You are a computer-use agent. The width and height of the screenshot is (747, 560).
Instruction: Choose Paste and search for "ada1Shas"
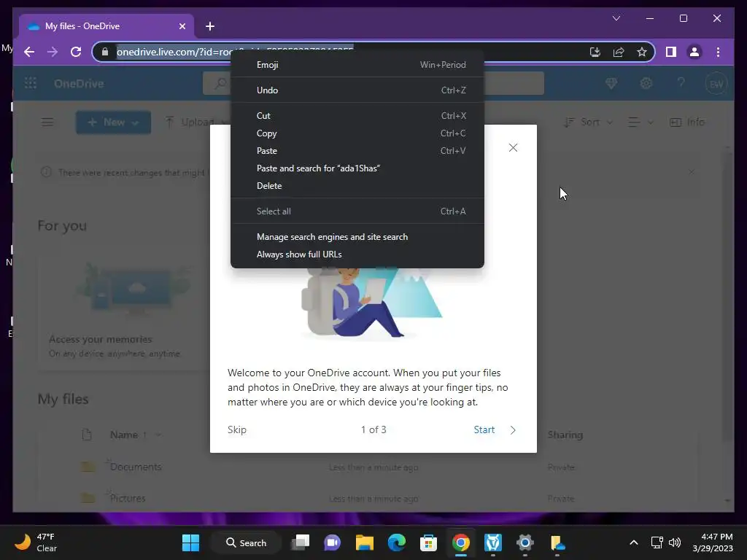(357, 168)
